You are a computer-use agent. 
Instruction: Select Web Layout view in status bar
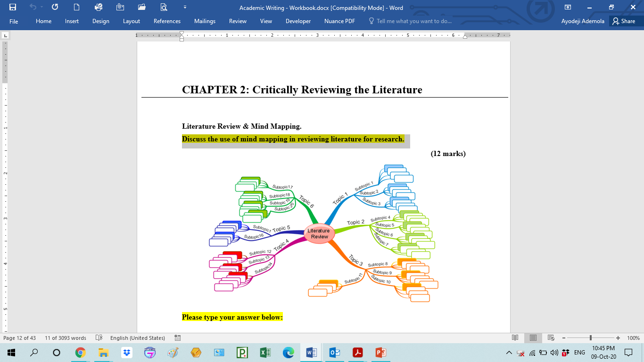coord(552,337)
